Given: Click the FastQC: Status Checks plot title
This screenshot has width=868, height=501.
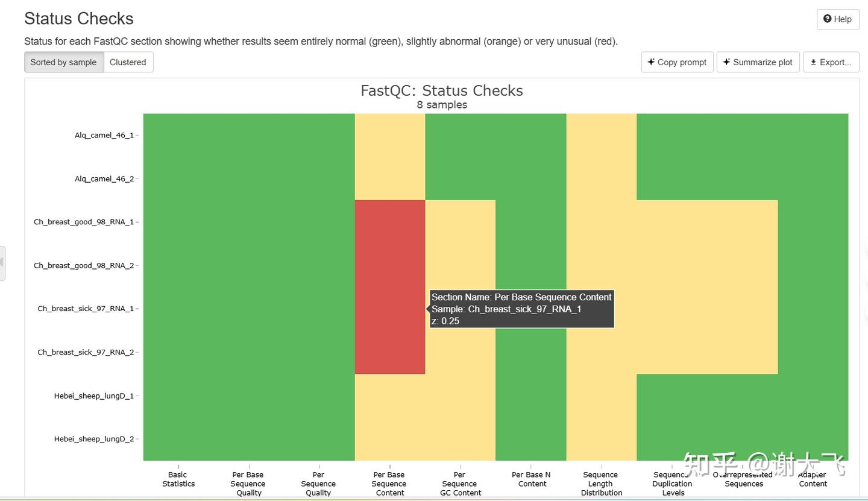Looking at the screenshot, I should click(x=441, y=90).
